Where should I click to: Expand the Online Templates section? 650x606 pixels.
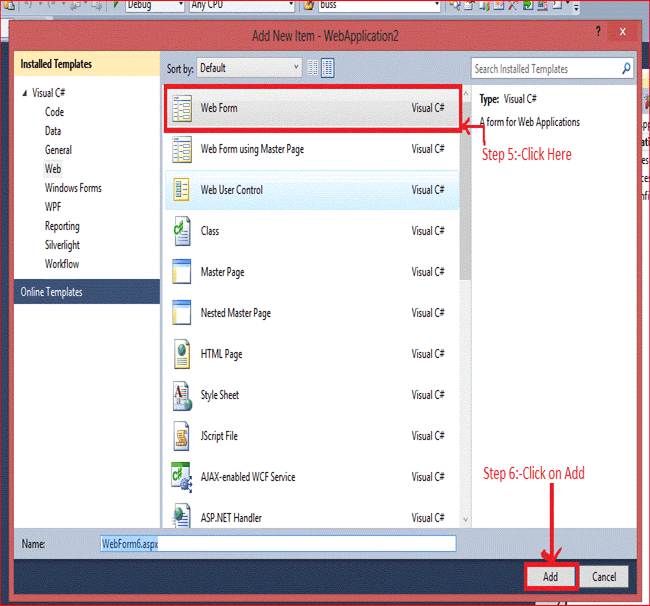point(87,292)
